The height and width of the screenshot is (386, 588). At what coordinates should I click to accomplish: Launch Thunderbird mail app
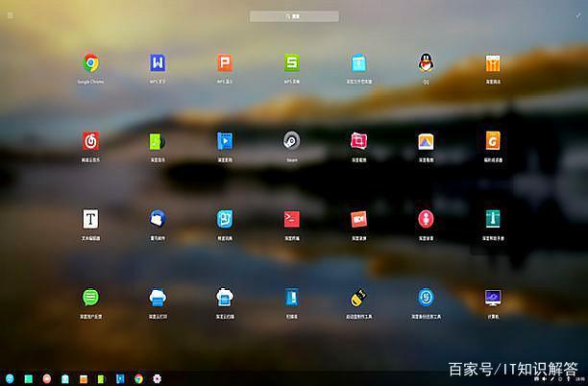pyautogui.click(x=158, y=219)
